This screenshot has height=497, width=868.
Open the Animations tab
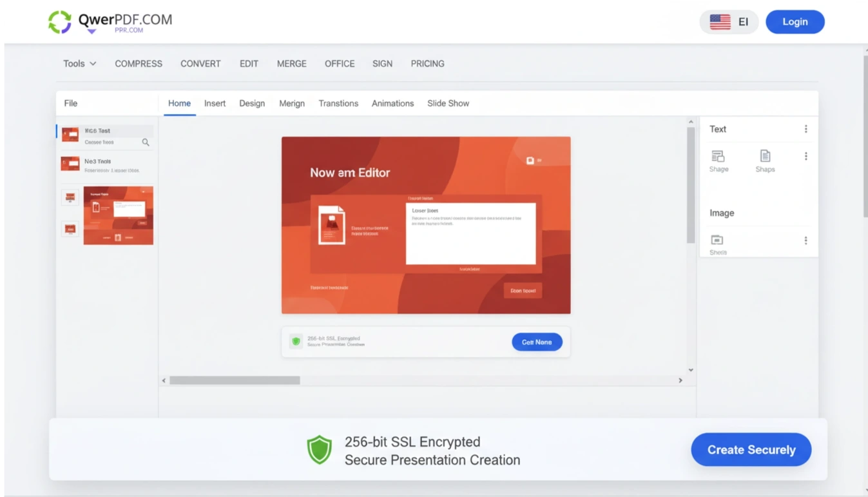tap(392, 103)
